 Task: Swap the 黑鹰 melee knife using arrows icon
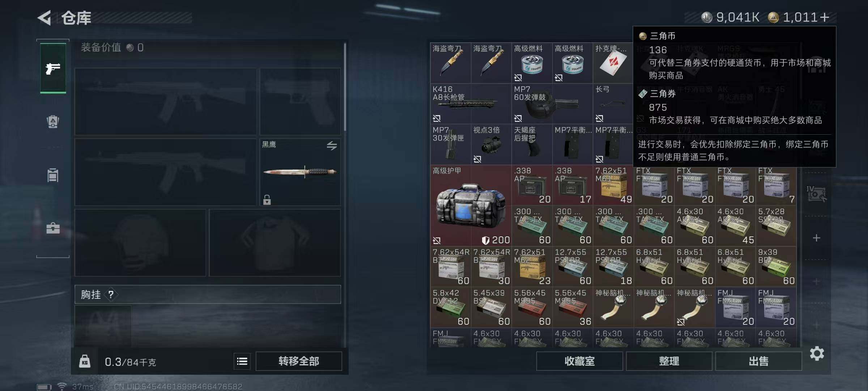click(x=332, y=146)
